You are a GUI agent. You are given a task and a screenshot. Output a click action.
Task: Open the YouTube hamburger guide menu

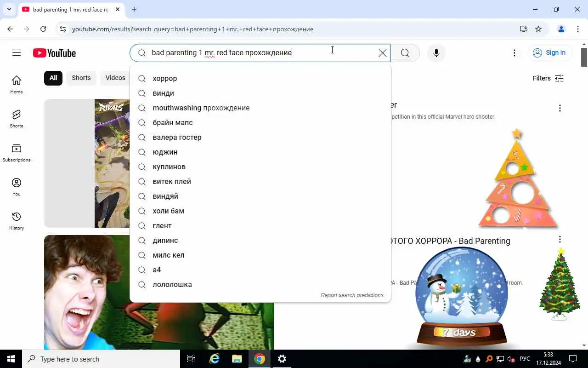pos(17,53)
